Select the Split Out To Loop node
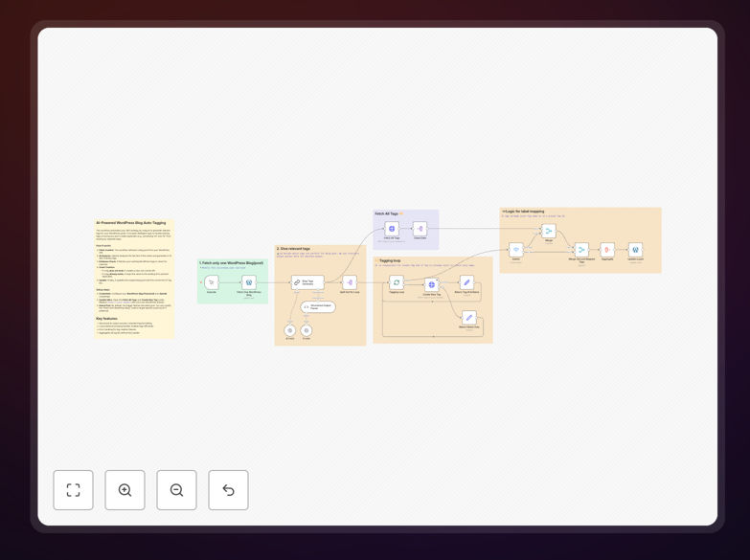The image size is (750, 560). click(350, 282)
